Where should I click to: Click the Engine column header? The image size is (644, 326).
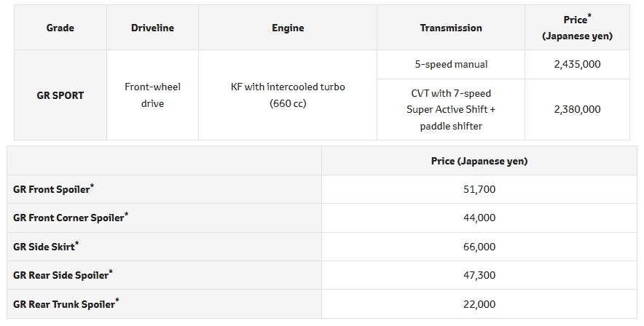(x=288, y=28)
